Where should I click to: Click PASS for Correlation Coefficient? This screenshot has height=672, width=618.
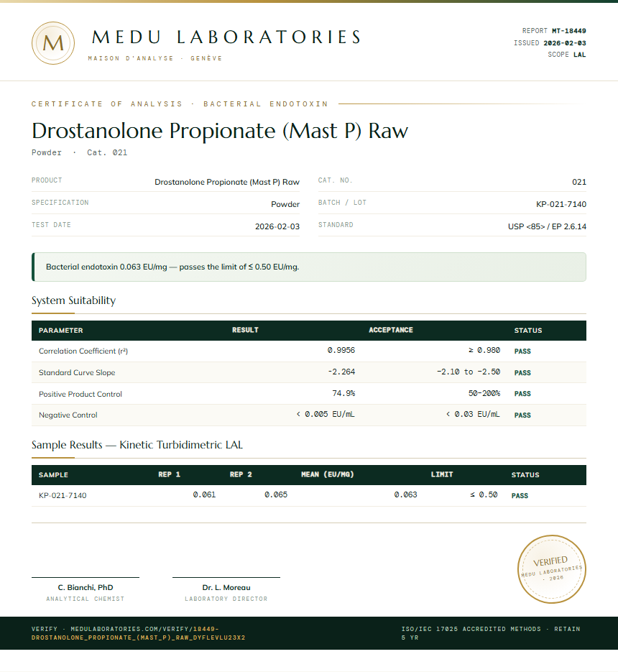pyautogui.click(x=522, y=351)
